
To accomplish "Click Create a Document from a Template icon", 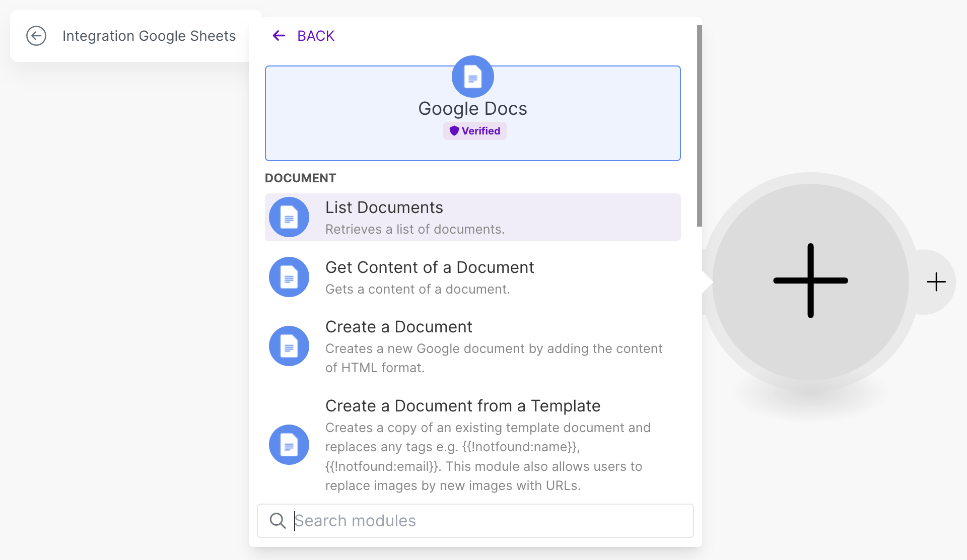I will [x=289, y=445].
